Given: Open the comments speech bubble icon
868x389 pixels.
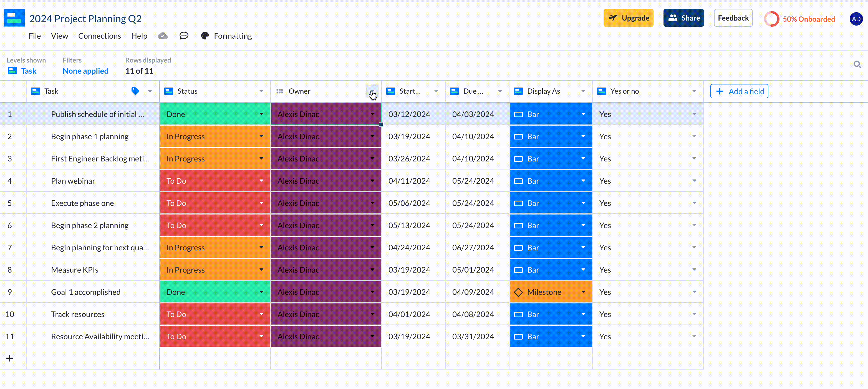Looking at the screenshot, I should [184, 36].
